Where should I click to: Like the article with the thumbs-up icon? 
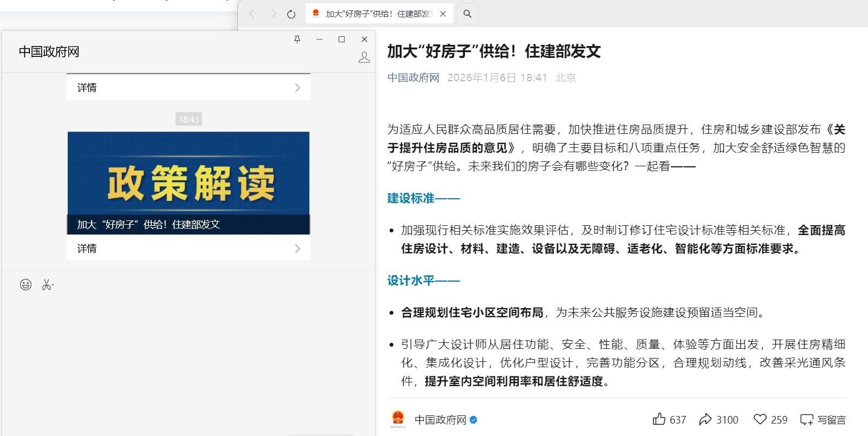(659, 419)
